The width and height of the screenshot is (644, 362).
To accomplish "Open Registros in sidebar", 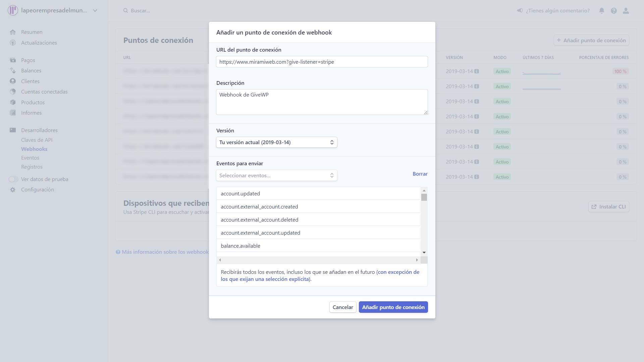I will coord(32,167).
